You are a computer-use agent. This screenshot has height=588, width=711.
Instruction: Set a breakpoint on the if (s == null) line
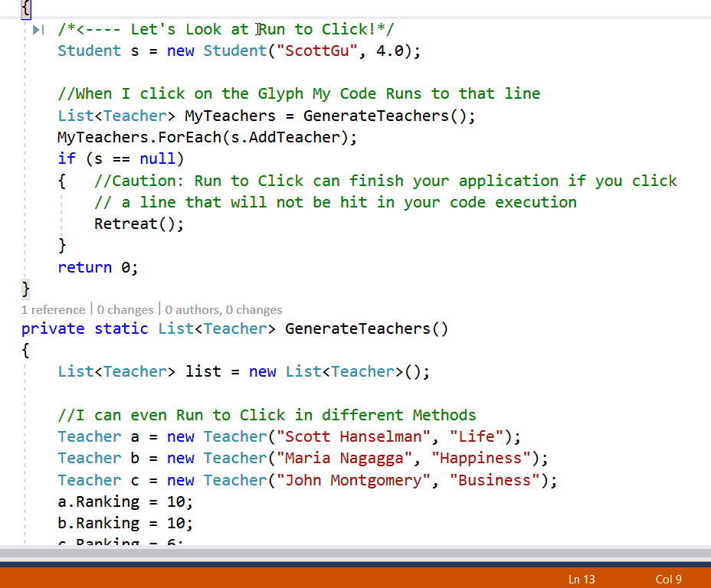click(8, 158)
